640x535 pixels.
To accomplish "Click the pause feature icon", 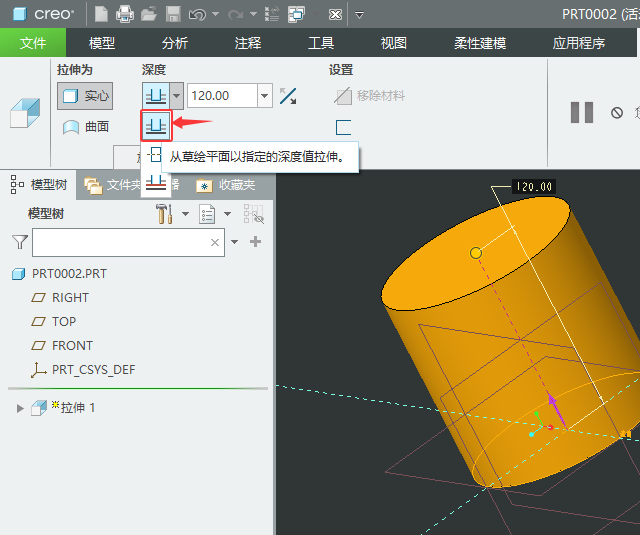I will click(581, 112).
